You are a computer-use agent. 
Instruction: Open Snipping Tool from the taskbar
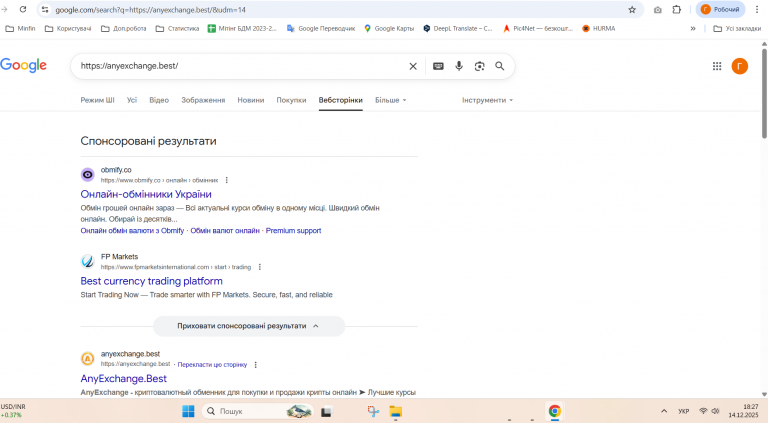(x=373, y=411)
